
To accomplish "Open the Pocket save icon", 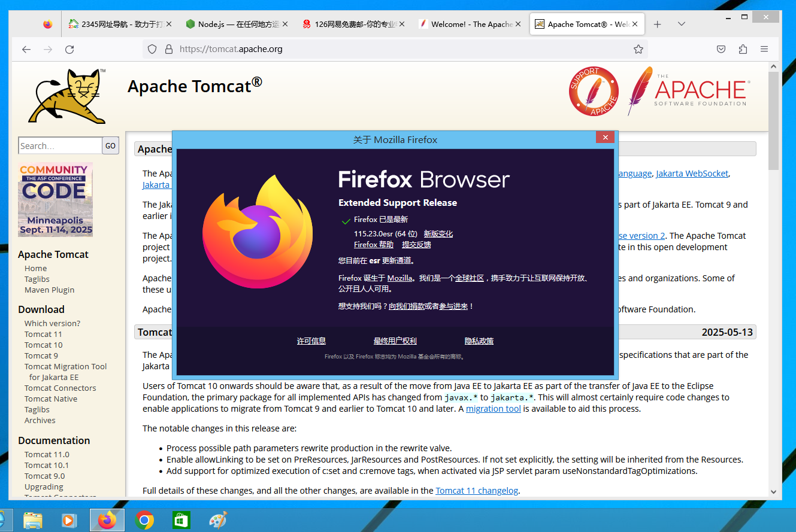I will point(722,49).
